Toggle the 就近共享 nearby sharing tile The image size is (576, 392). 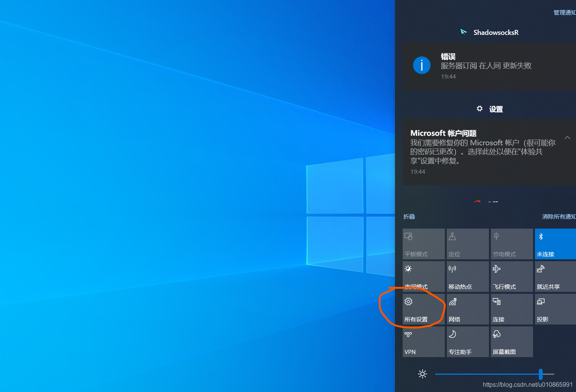click(x=555, y=277)
